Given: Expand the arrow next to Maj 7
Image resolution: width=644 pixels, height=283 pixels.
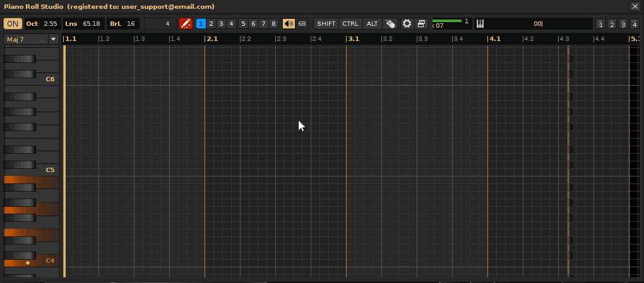Looking at the screenshot, I should 53,39.
